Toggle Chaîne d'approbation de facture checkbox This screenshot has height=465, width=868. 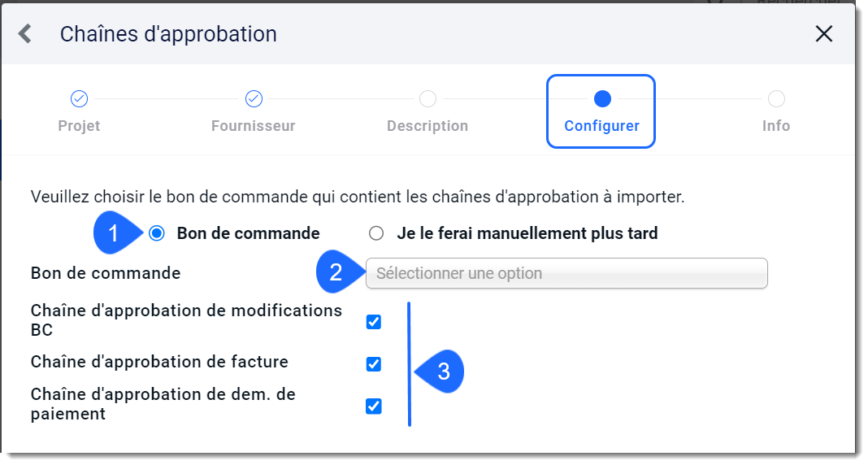(x=374, y=364)
